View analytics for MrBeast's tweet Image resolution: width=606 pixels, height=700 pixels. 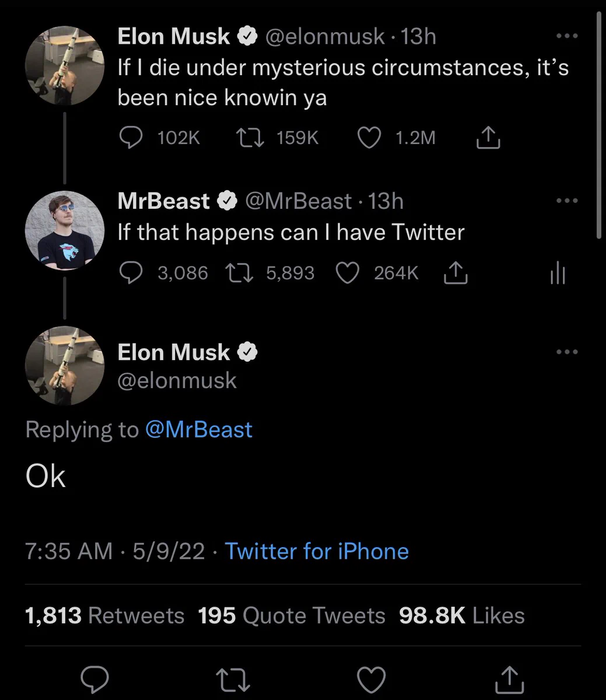point(558,273)
